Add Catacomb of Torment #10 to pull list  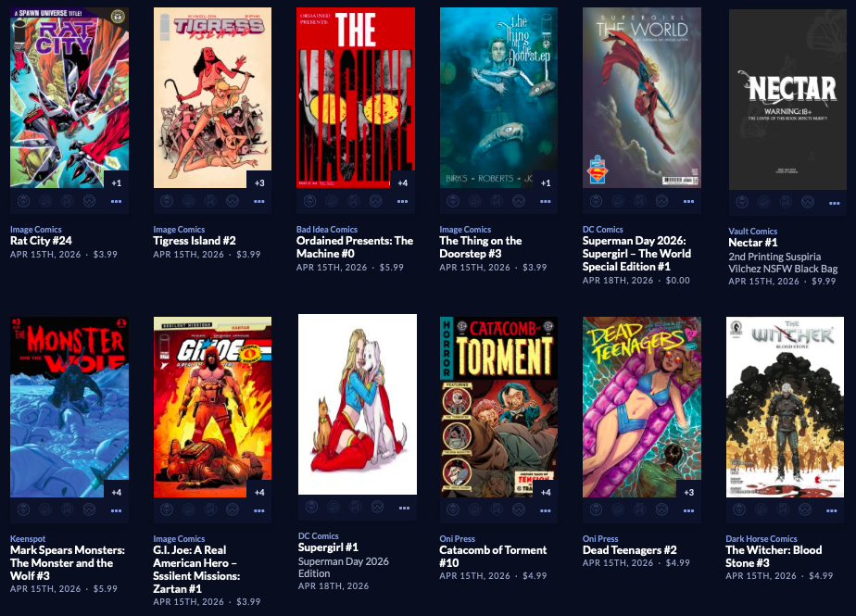tap(452, 509)
